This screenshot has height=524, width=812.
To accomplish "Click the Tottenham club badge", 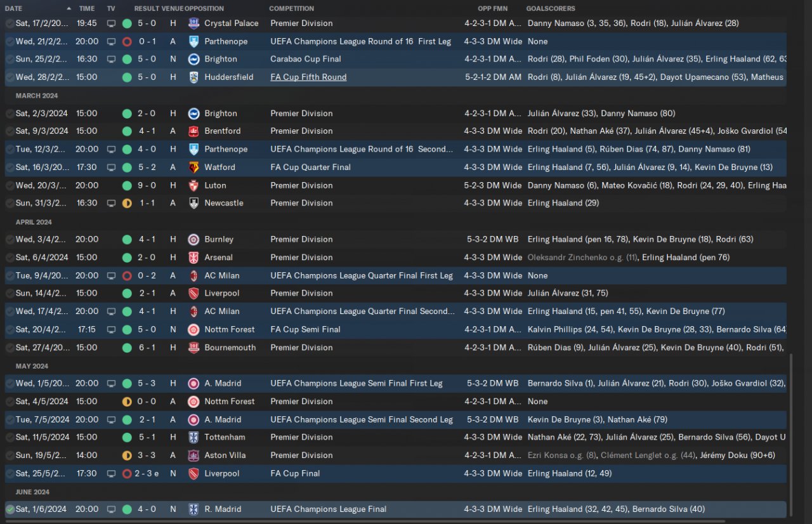I will (x=194, y=438).
